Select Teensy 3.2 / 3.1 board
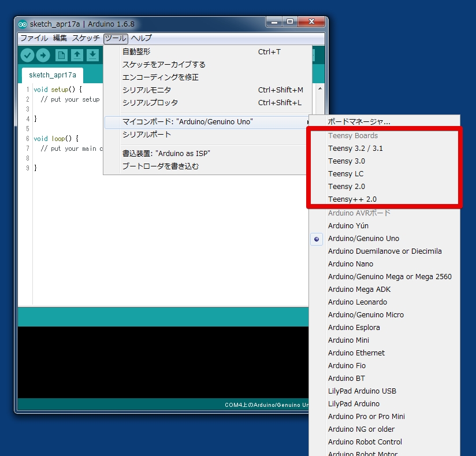Screen dimensions: 476x456 click(x=384, y=149)
